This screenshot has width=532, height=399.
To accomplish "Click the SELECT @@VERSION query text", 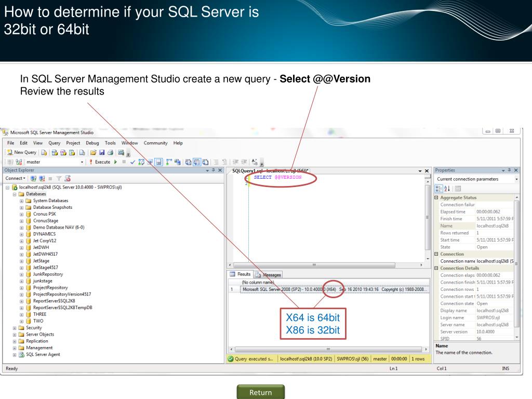I will [x=277, y=177].
